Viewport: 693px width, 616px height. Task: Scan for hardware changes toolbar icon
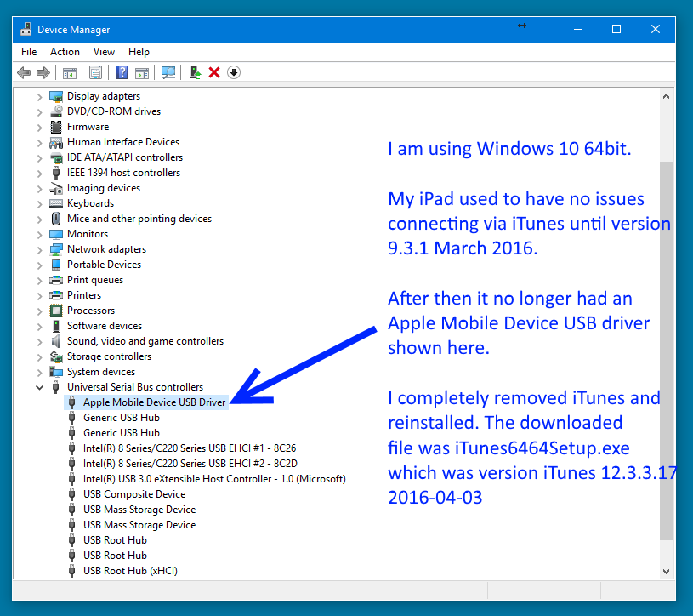point(168,72)
